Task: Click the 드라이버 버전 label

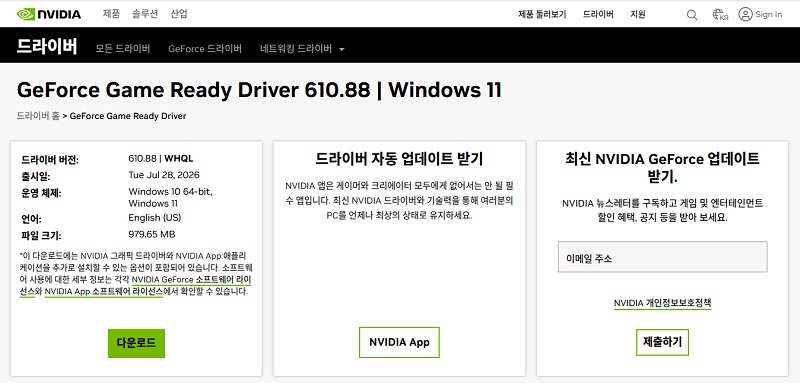Action: coord(50,160)
